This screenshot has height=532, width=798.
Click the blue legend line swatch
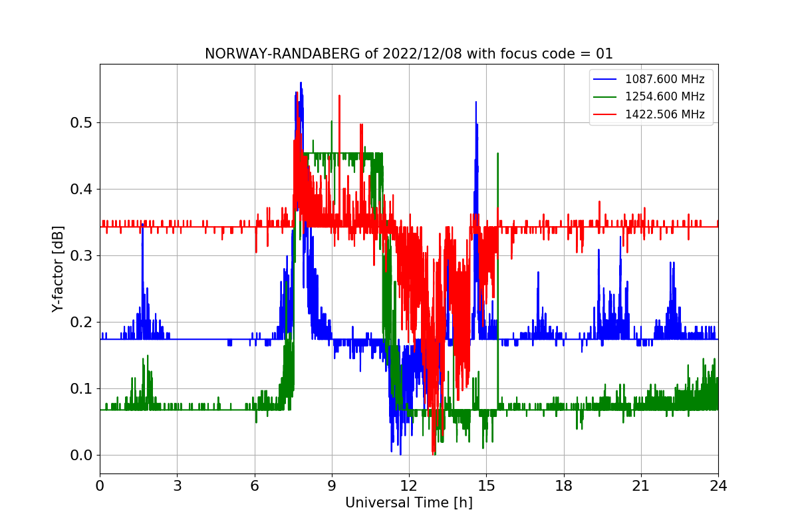(x=606, y=80)
